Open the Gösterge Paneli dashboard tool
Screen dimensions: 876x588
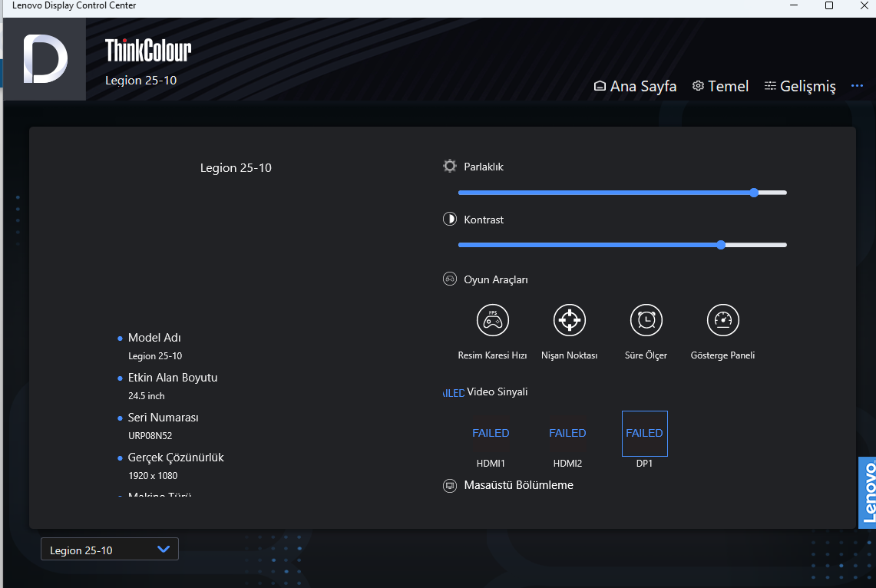723,320
